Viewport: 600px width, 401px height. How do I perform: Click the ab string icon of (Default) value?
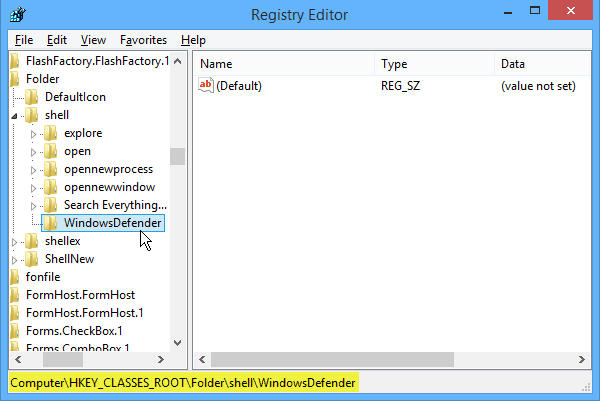pyautogui.click(x=206, y=85)
